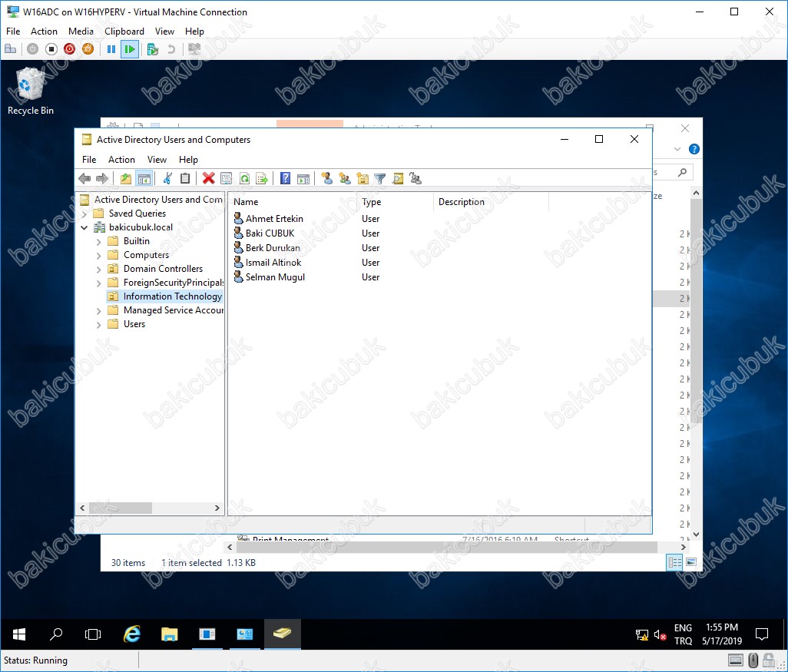Image resolution: width=788 pixels, height=672 pixels.
Task: Toggle Show/Hide Console Tree icon
Action: [144, 178]
